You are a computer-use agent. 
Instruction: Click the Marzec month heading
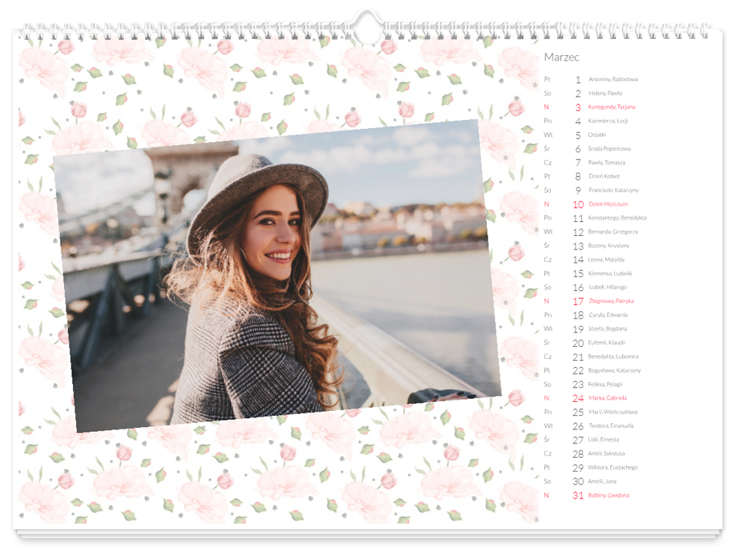coord(561,57)
